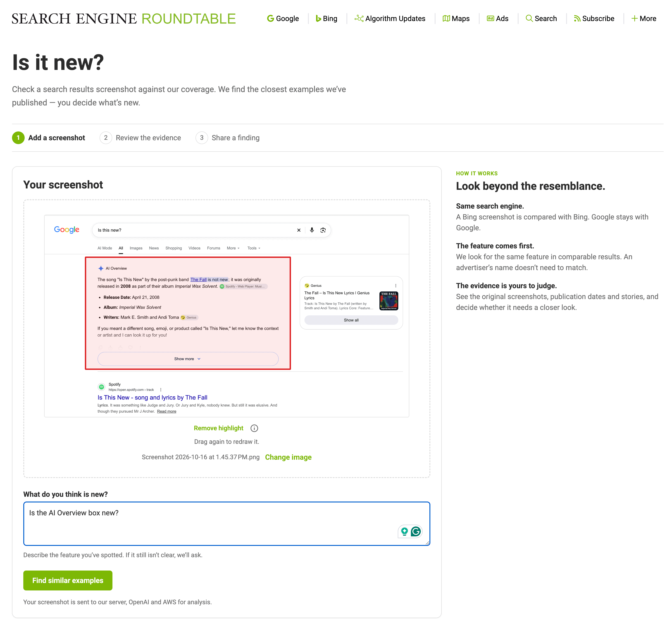Click the 'HOW IT WORKS' label
Screen dimensions: 672x628
tap(477, 173)
